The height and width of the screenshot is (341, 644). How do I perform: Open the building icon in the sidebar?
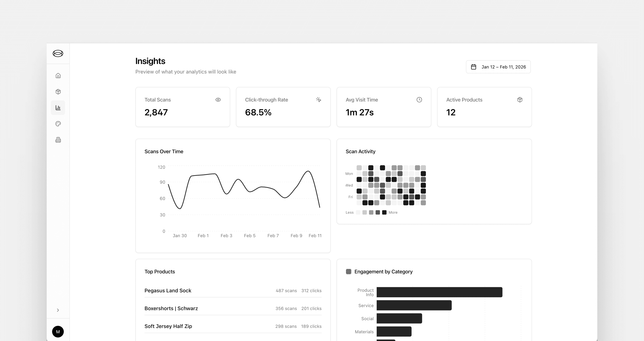[x=58, y=140]
